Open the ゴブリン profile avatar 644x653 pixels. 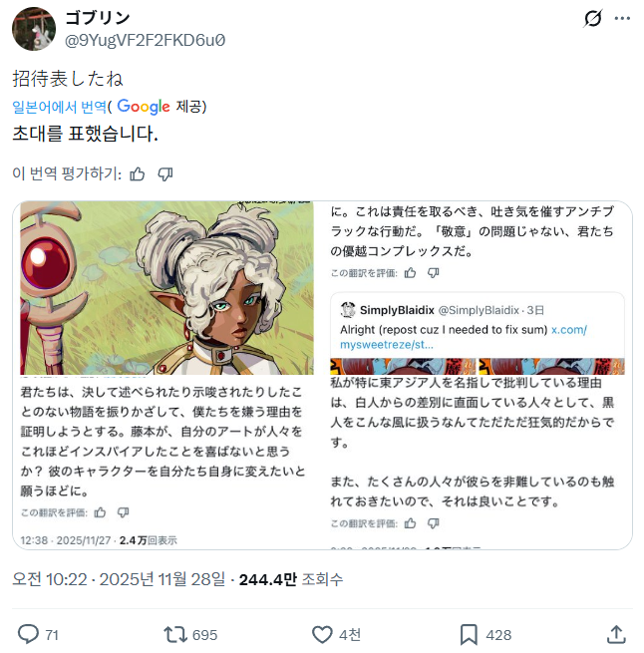[34, 29]
